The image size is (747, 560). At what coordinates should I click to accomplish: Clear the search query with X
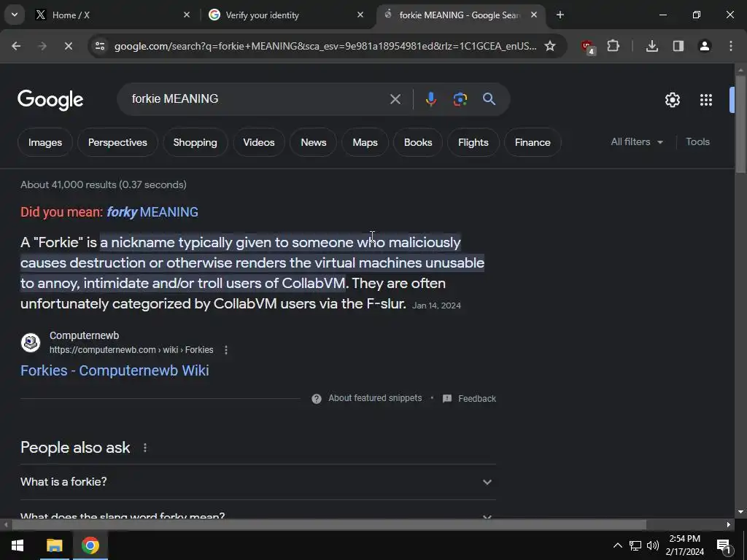tap(395, 99)
